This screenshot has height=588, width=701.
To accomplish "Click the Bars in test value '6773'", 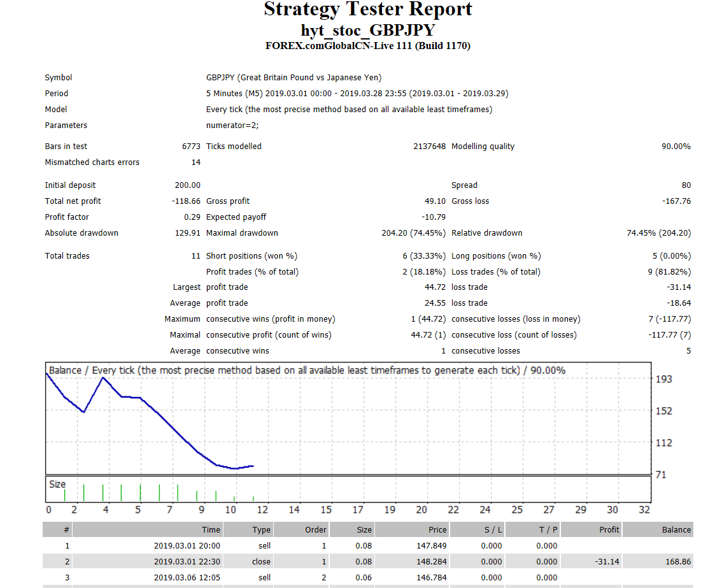I will click(192, 147).
